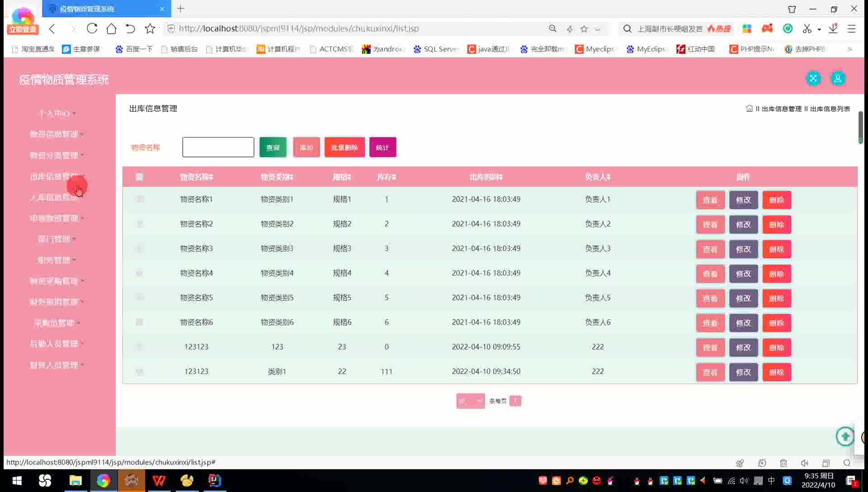The image size is (868, 492).
Task: Click the undo/restore tab icon
Action: click(x=130, y=28)
